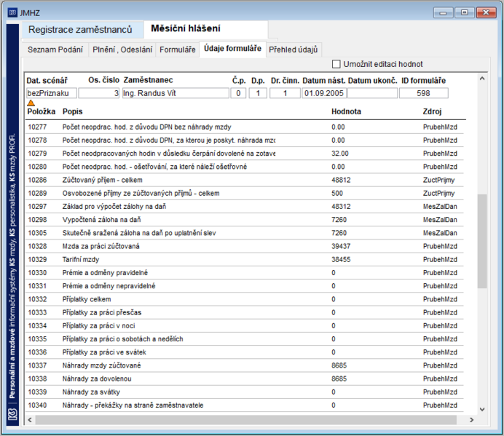Select Příplatky za práci přesčas row
The image size is (504, 436).
point(244,312)
